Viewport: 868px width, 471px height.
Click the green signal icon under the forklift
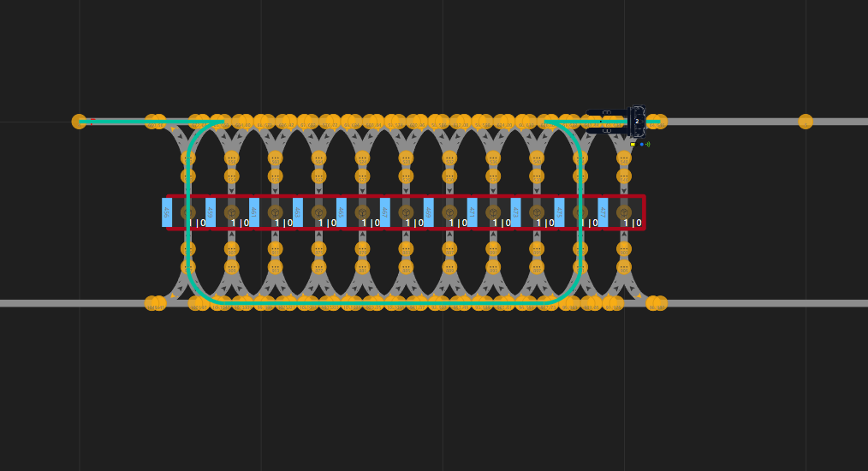pyautogui.click(x=648, y=145)
